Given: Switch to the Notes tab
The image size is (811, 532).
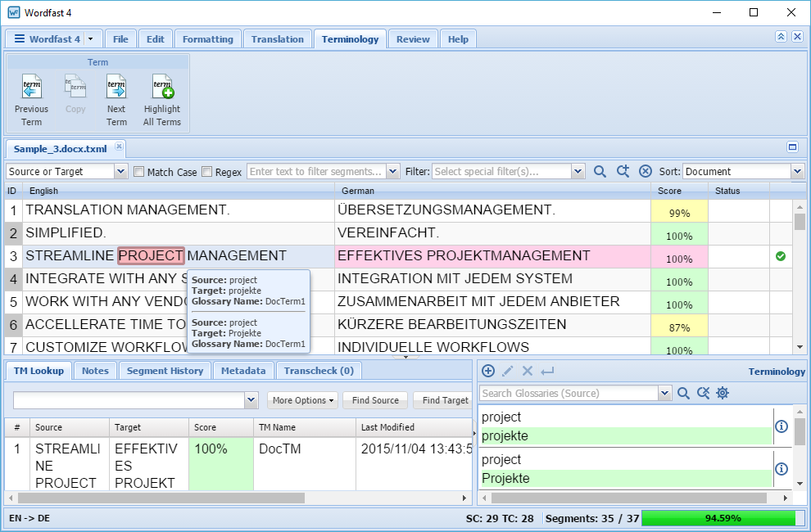Looking at the screenshot, I should point(95,371).
